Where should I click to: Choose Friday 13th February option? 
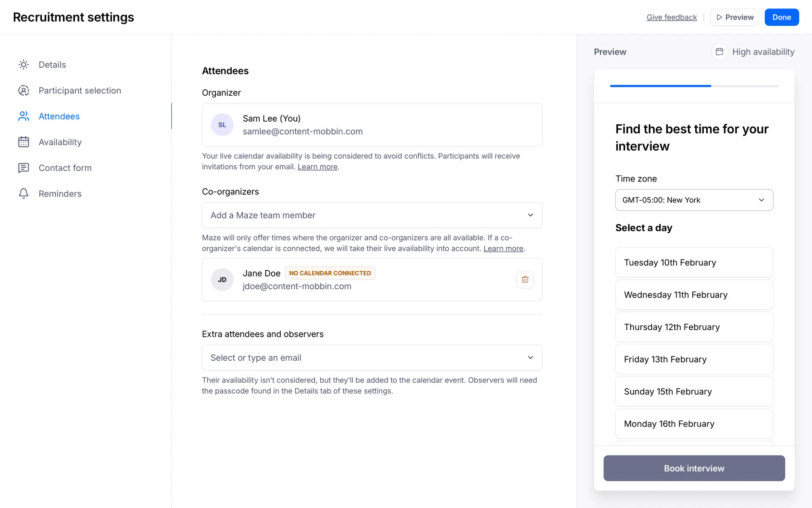[694, 359]
